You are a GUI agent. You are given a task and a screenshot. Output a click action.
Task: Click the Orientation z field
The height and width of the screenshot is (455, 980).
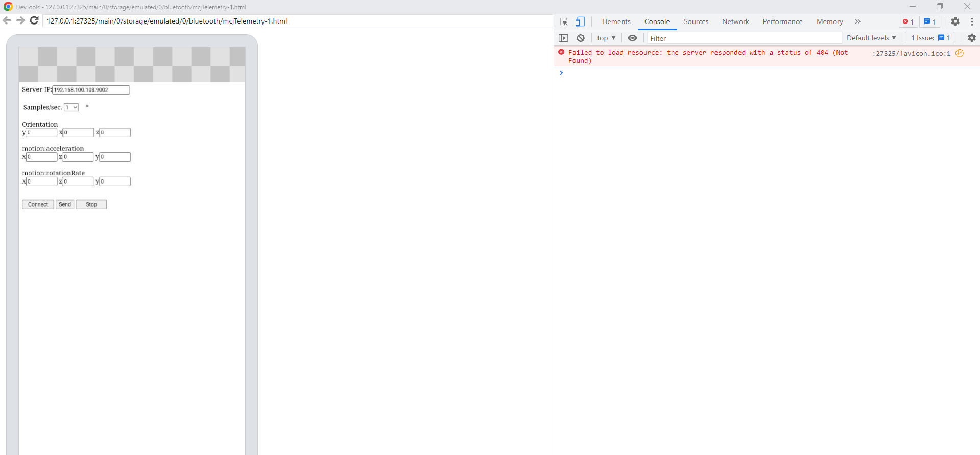[115, 132]
